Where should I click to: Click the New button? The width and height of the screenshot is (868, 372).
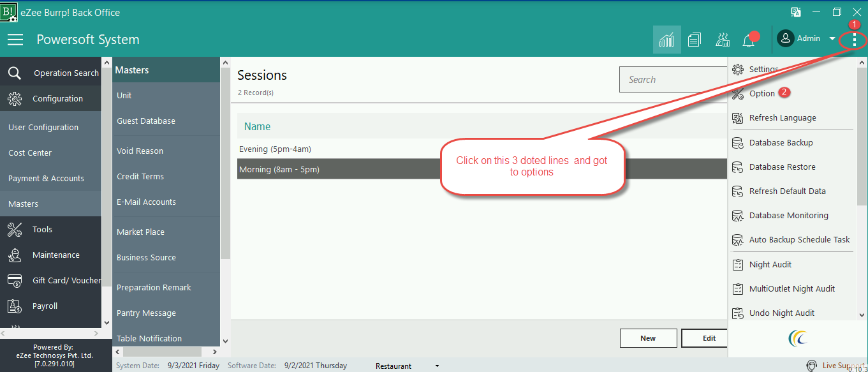pos(648,338)
